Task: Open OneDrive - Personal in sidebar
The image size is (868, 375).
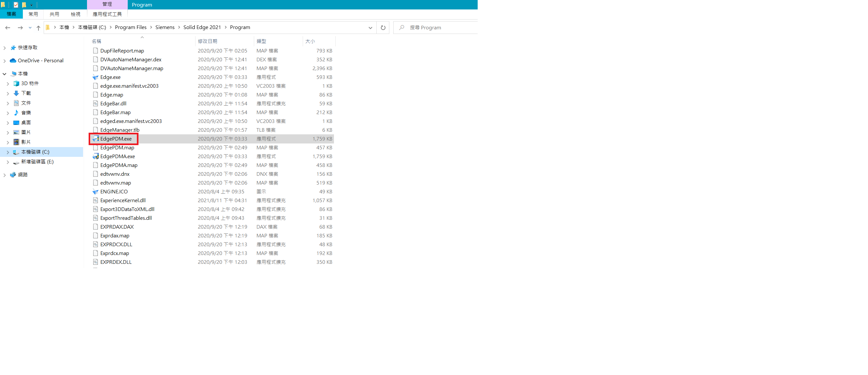Action: point(40,61)
